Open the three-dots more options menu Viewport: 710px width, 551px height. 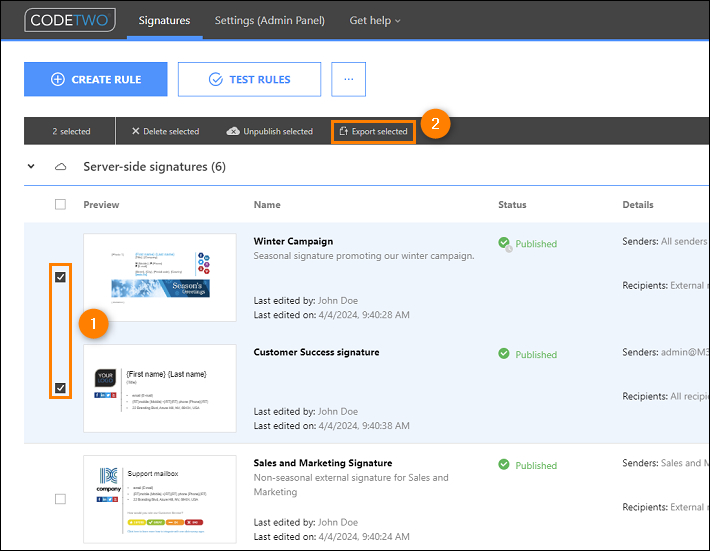(x=348, y=79)
